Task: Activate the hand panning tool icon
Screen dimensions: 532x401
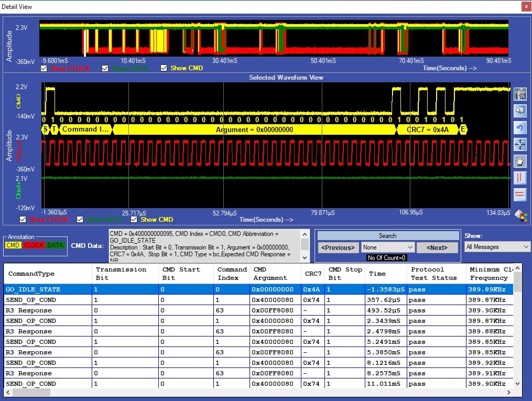Action: 519,161
